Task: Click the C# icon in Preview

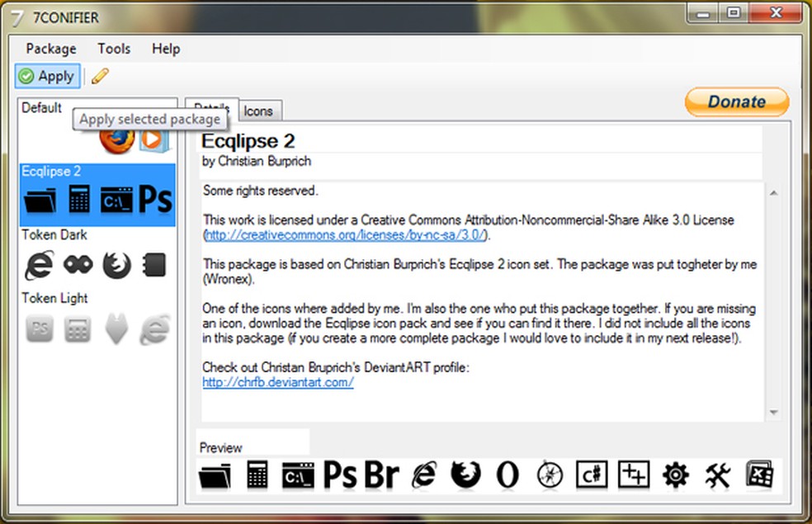Action: 592,474
